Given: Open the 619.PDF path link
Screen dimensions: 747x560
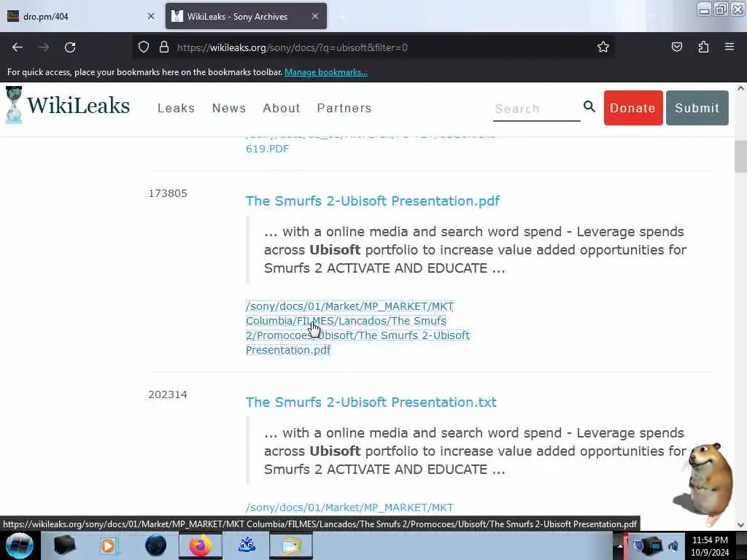Looking at the screenshot, I should pos(267,149).
